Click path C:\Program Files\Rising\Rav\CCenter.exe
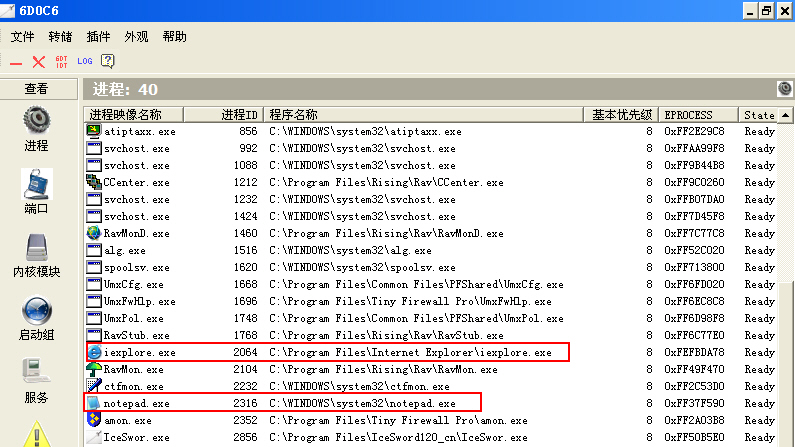The image size is (795, 447). point(386,182)
